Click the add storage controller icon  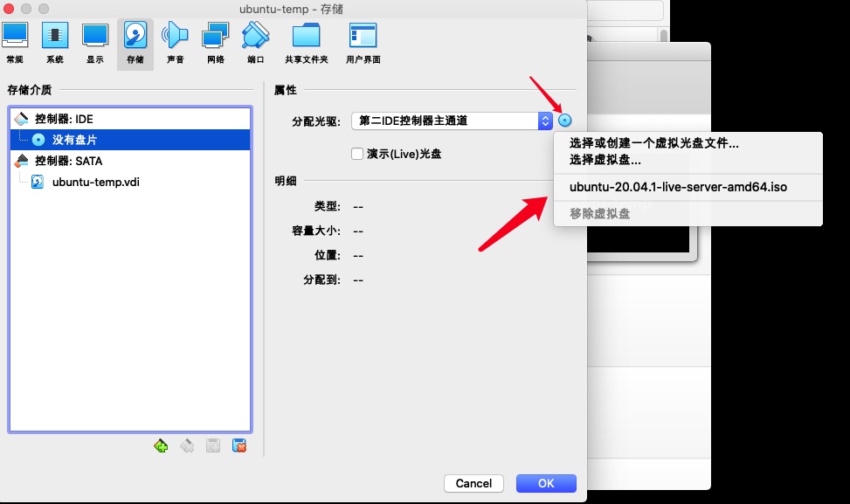click(161, 446)
